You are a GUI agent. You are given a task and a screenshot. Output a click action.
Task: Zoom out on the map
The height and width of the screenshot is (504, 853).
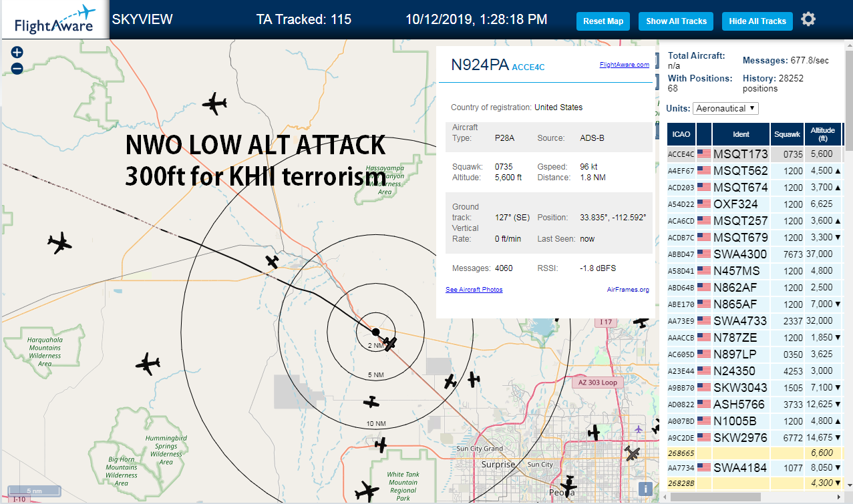click(17, 68)
